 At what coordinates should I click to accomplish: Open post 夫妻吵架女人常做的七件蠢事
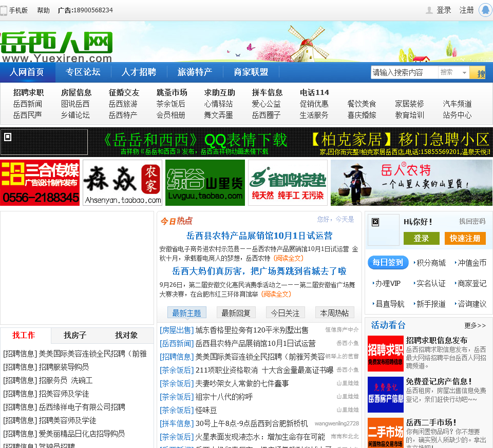(x=242, y=383)
